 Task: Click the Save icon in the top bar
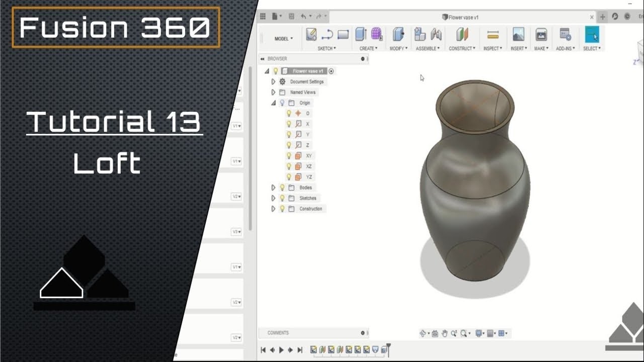tap(291, 17)
